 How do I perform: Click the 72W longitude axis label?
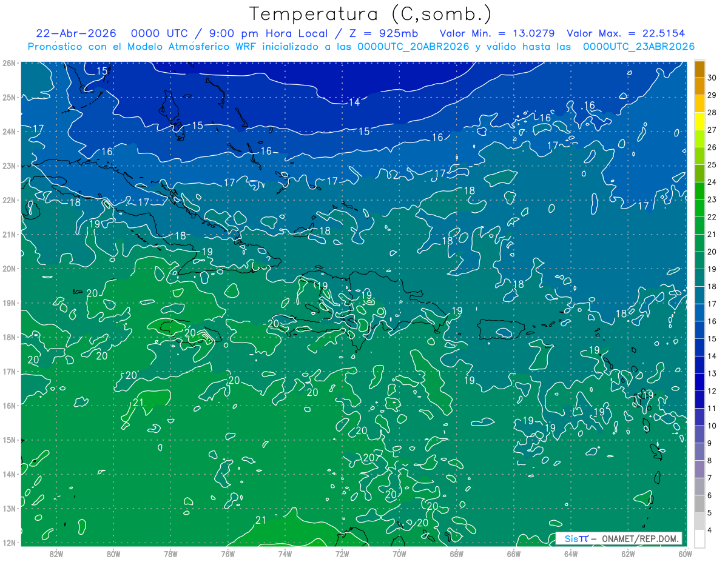point(342,553)
